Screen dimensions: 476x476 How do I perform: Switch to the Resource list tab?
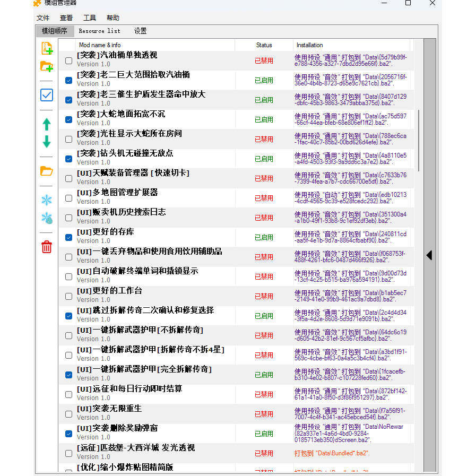(100, 31)
